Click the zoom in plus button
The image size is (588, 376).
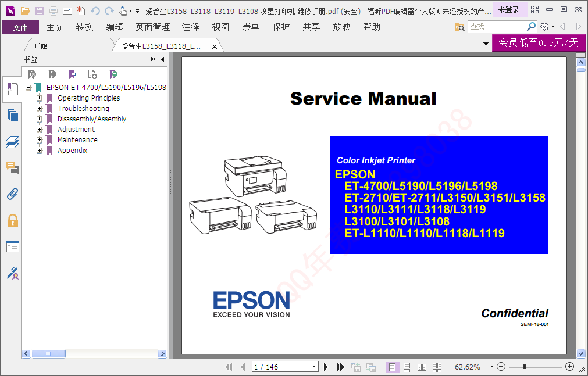click(569, 367)
